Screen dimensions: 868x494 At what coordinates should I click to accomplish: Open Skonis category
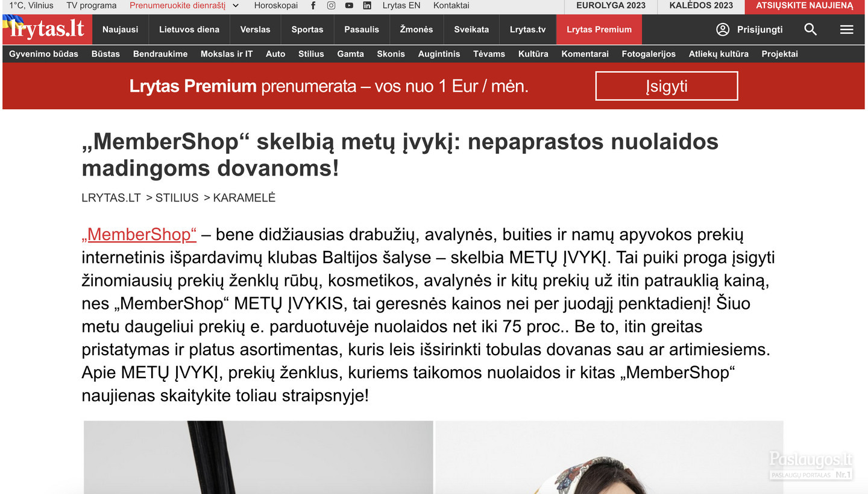click(391, 54)
